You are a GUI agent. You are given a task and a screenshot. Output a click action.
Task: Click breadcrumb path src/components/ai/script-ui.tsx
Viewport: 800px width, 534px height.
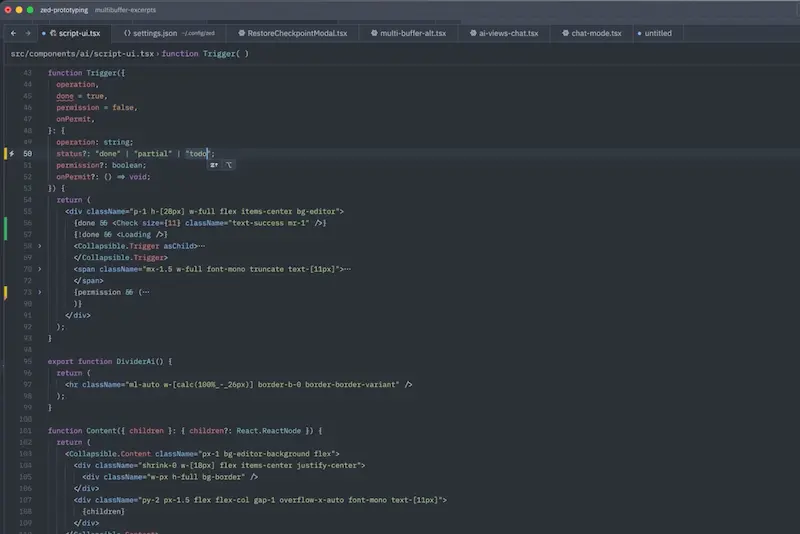pos(82,54)
